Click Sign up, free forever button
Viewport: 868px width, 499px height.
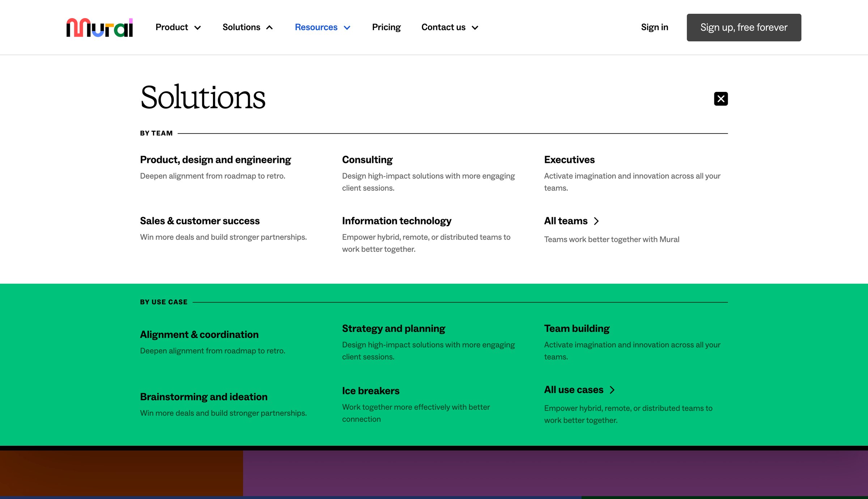pyautogui.click(x=744, y=28)
